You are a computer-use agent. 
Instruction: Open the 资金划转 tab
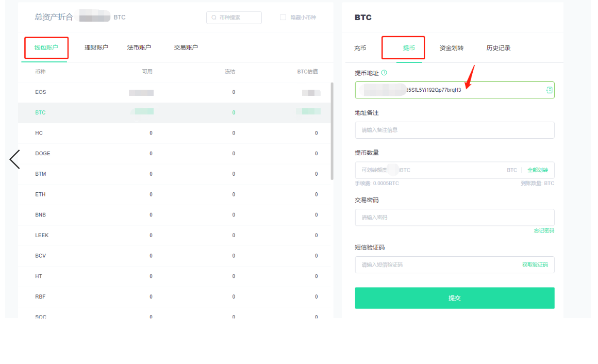[452, 48]
